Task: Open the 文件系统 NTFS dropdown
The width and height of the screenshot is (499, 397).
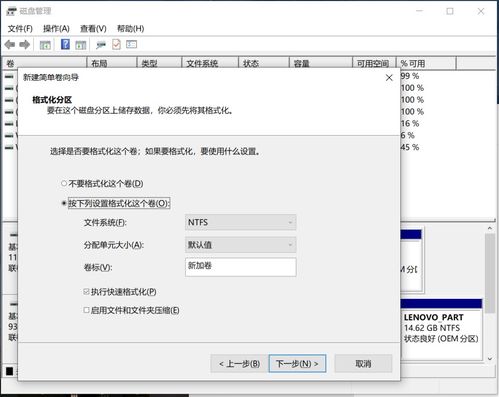Action: pyautogui.click(x=240, y=222)
